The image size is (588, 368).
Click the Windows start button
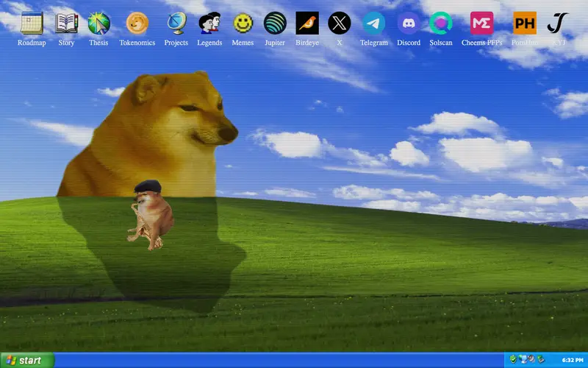pos(27,361)
